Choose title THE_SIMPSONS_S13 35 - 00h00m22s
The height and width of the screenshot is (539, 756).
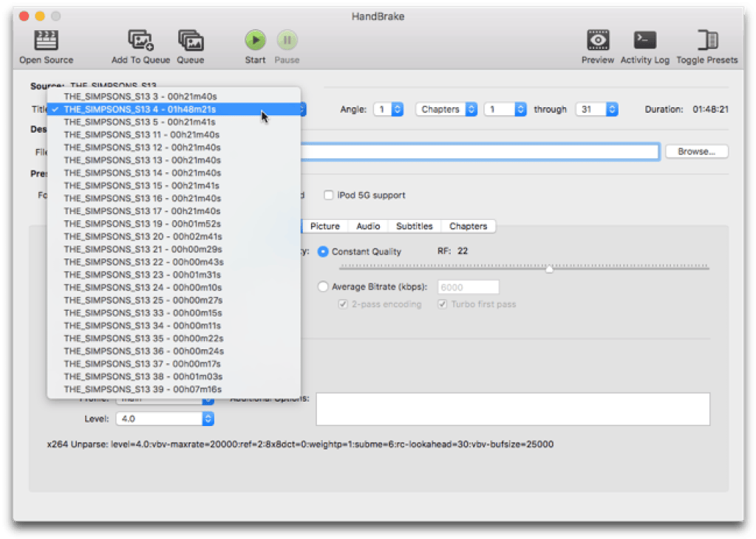174,338
